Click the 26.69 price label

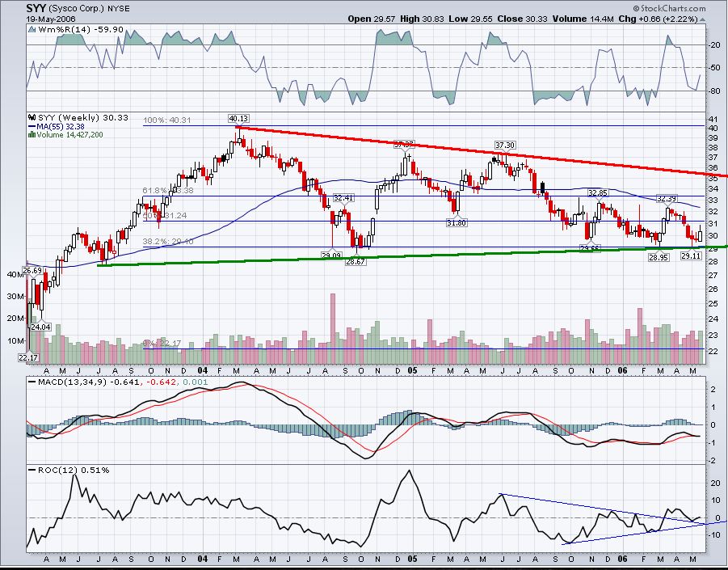[x=32, y=270]
